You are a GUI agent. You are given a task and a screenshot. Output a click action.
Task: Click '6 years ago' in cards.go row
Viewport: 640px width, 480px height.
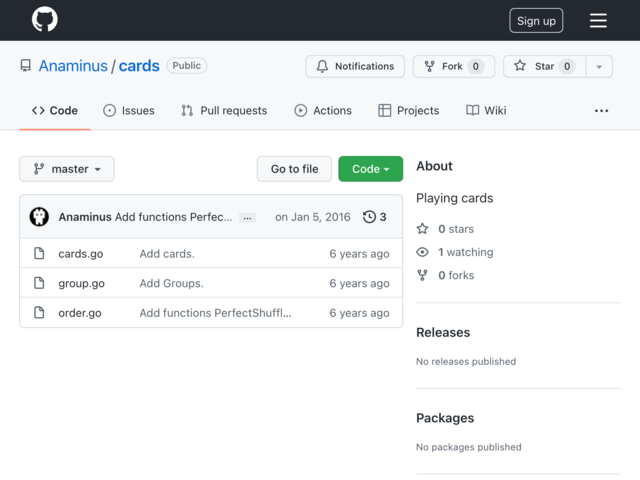click(359, 254)
